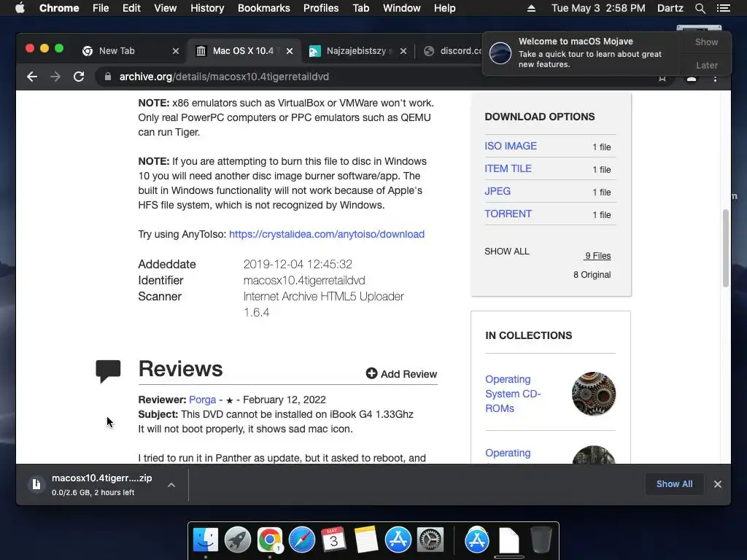Click the browser forward arrow
Image resolution: width=747 pixels, height=560 pixels.
(x=55, y=77)
